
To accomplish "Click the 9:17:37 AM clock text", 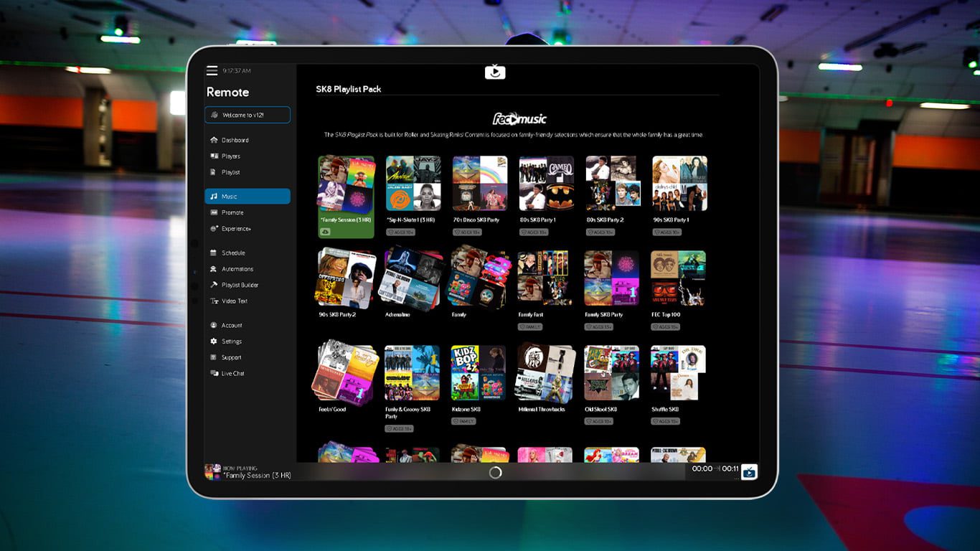I will coord(237,71).
